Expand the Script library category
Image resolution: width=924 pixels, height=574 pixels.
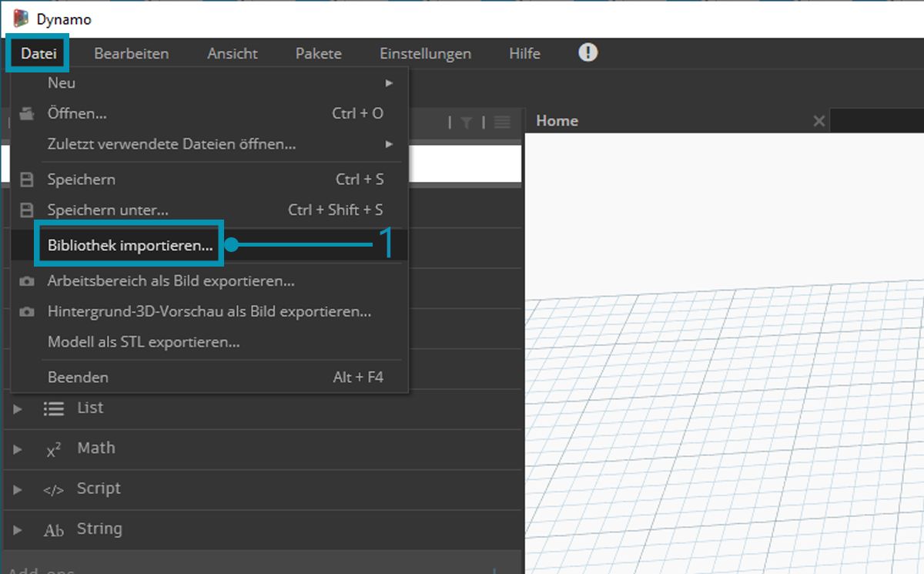click(x=18, y=489)
